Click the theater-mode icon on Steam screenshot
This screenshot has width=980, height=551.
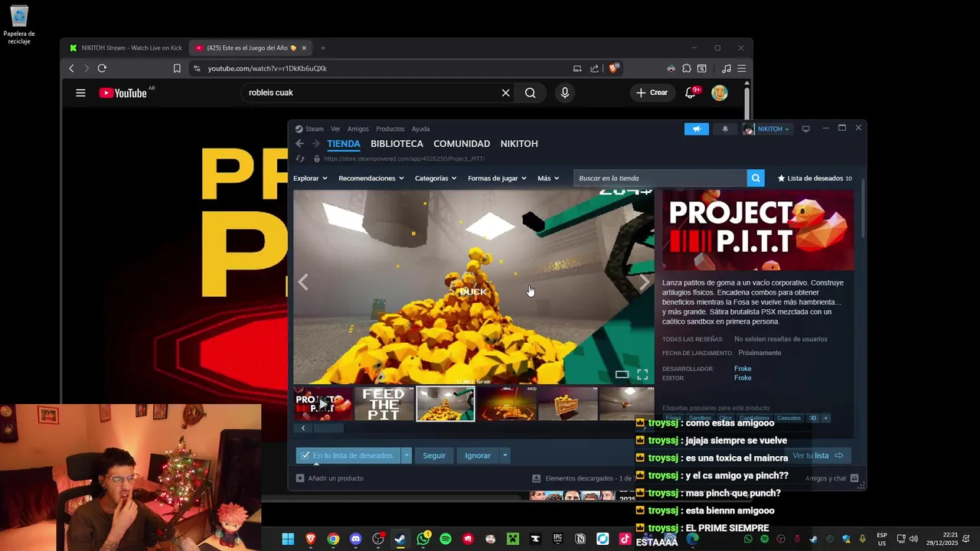click(622, 374)
